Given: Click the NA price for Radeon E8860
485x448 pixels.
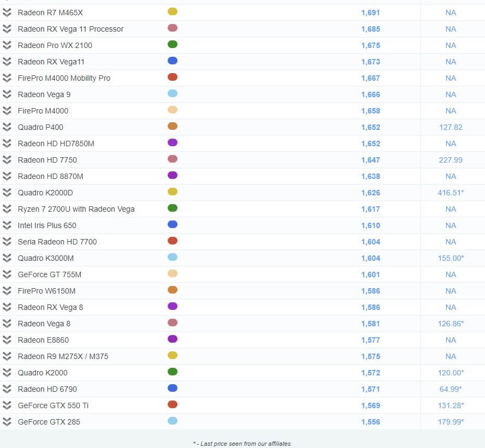Looking at the screenshot, I should (451, 340).
